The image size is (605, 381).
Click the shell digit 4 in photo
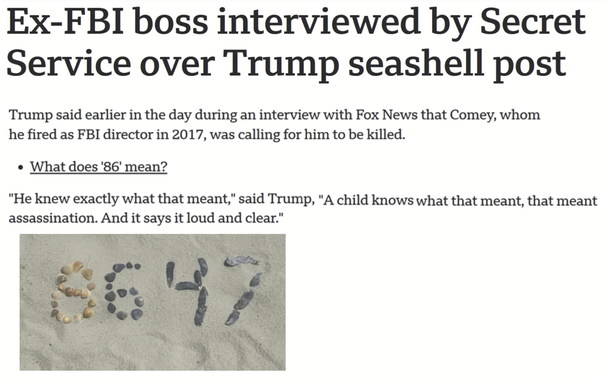pyautogui.click(x=188, y=291)
